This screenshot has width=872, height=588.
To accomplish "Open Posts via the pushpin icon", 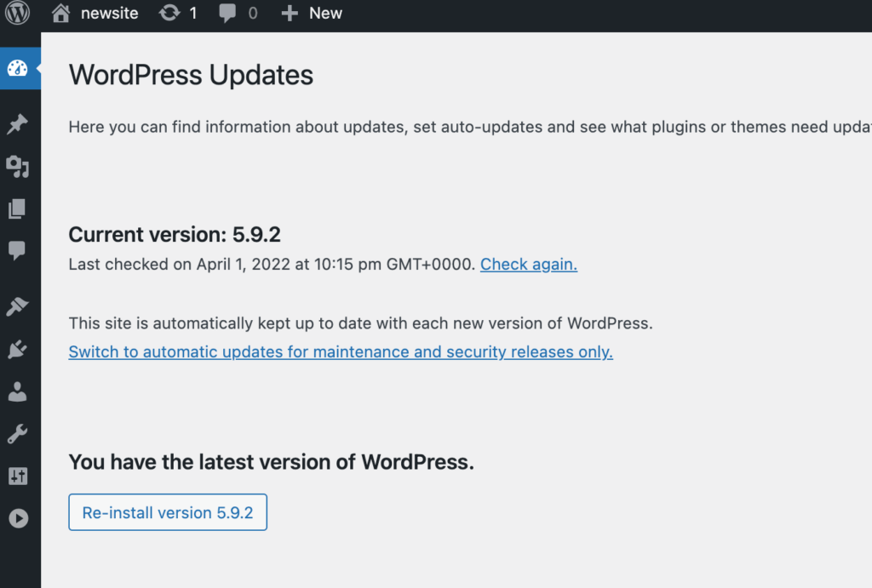I will pos(17,124).
